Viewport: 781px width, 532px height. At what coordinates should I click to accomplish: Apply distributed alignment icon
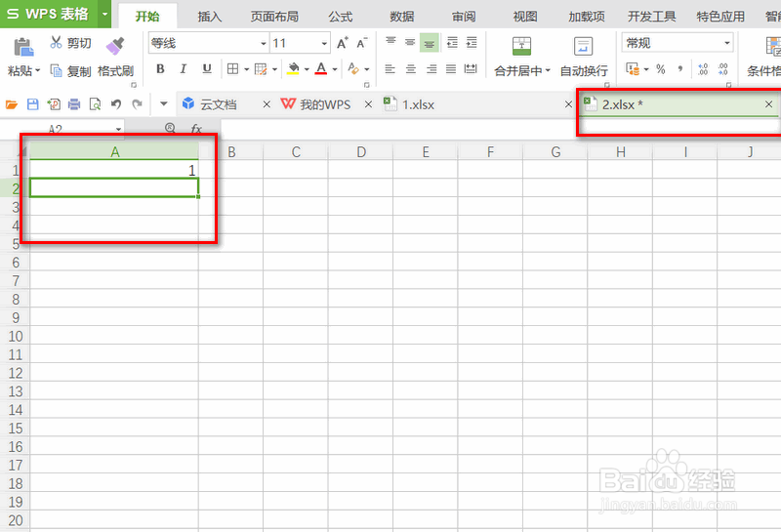click(x=471, y=68)
